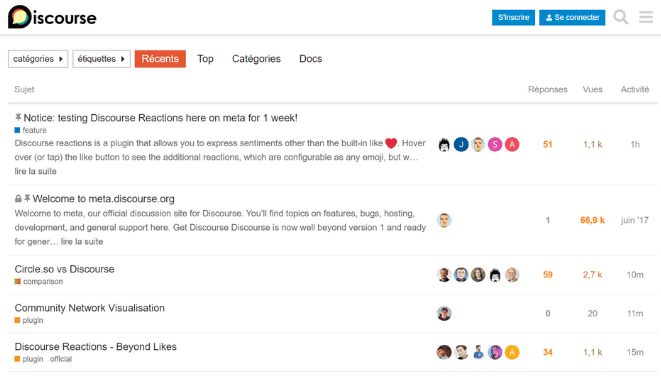Open blue J avatar on Notice topic
The image size is (661, 381).
tap(461, 145)
